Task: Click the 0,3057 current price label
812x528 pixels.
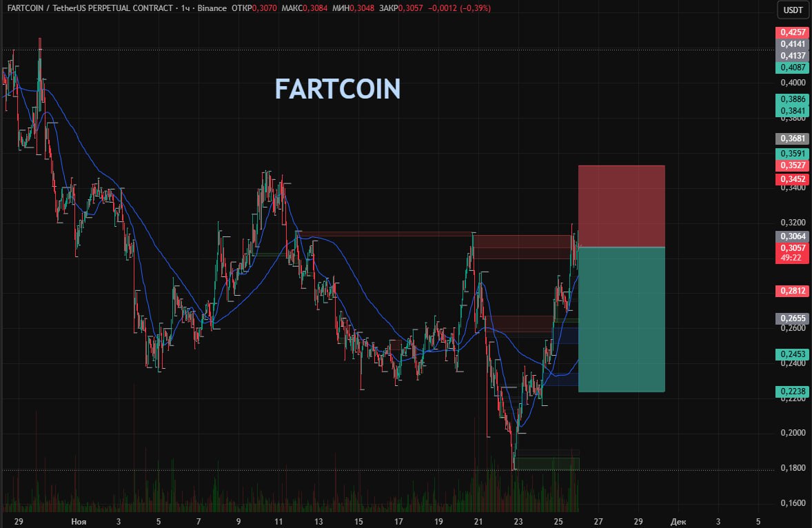Action: [792, 247]
